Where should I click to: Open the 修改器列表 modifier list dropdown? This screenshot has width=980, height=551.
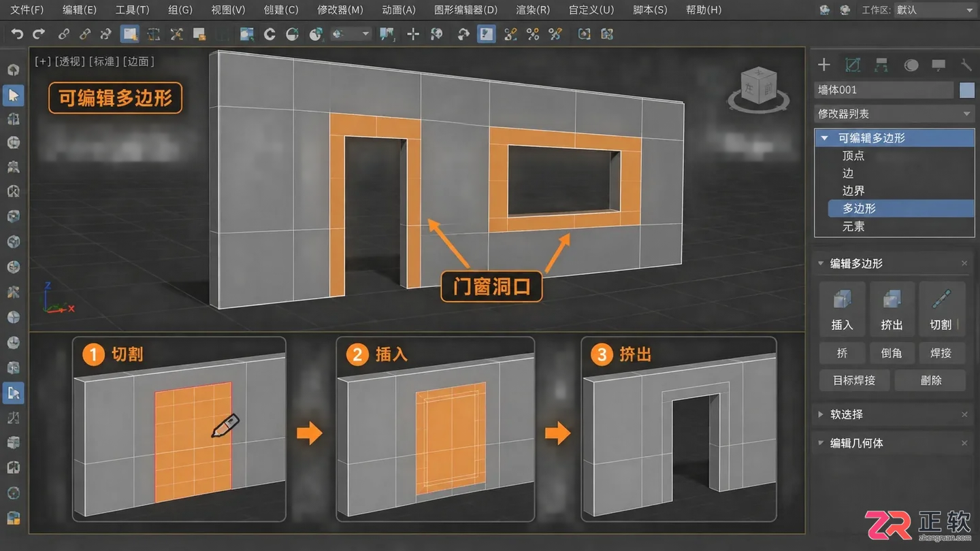tap(894, 114)
